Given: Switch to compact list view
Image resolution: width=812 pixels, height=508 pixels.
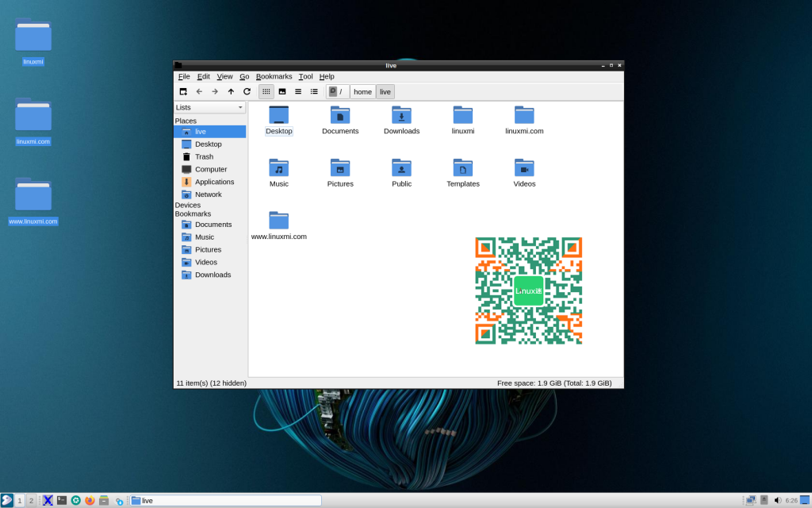Looking at the screenshot, I should [298, 92].
